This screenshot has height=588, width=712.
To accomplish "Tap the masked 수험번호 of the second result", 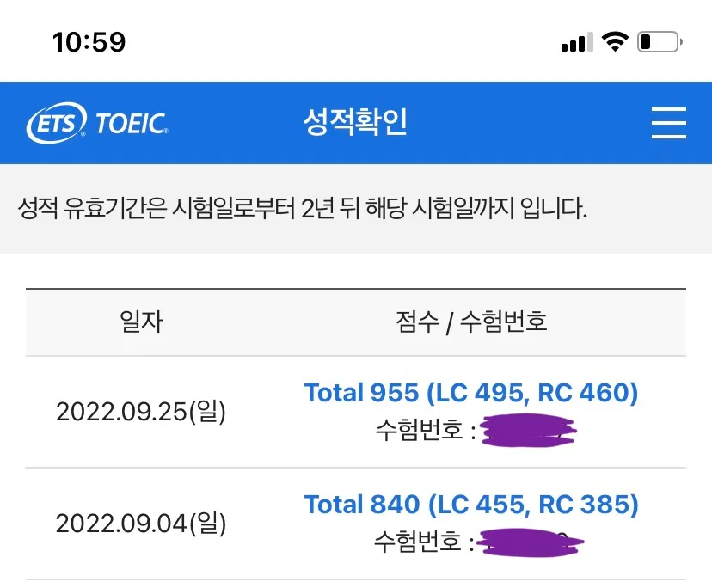I will (530, 543).
